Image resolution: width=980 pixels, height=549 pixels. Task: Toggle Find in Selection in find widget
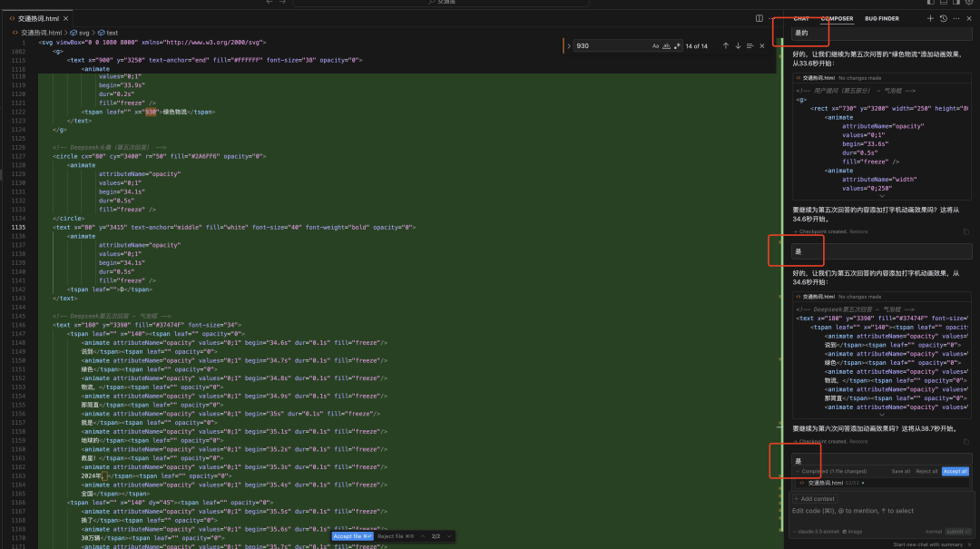click(x=750, y=45)
